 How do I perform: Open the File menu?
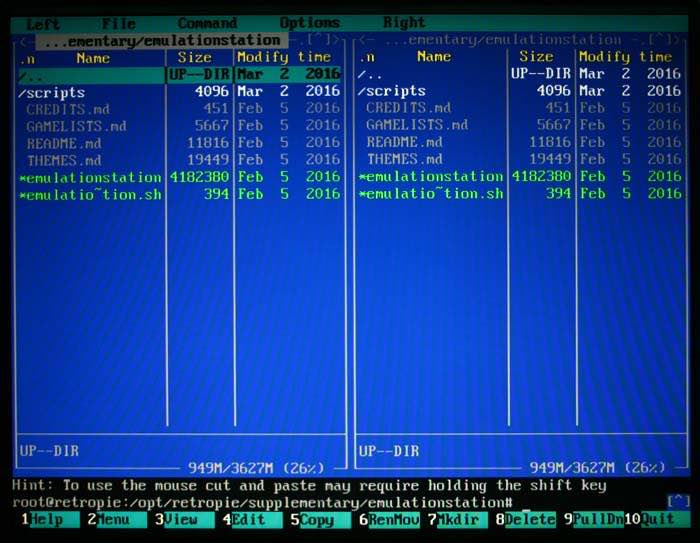(x=119, y=23)
